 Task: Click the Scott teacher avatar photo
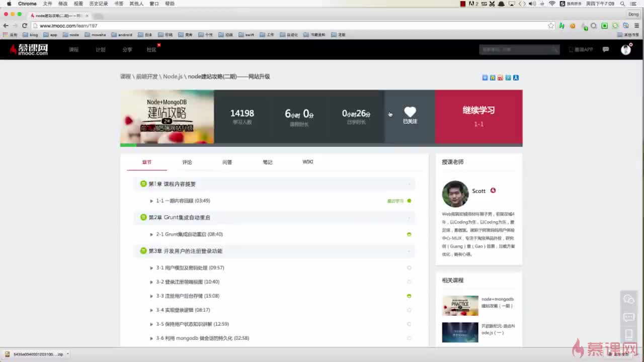[x=455, y=194]
